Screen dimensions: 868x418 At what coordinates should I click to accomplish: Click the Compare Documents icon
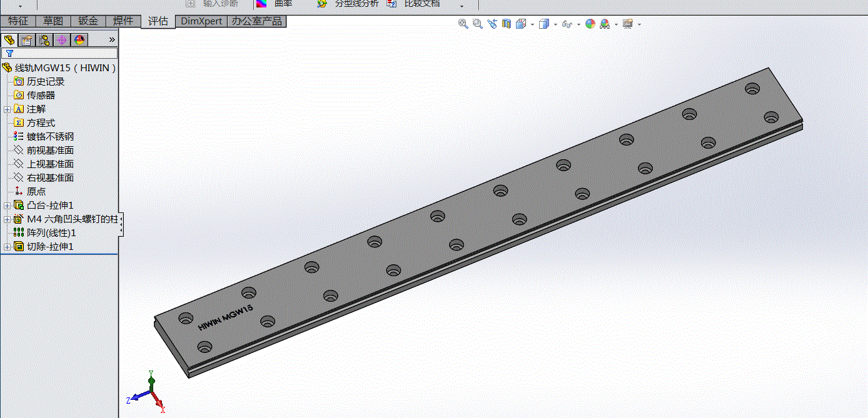[x=391, y=4]
